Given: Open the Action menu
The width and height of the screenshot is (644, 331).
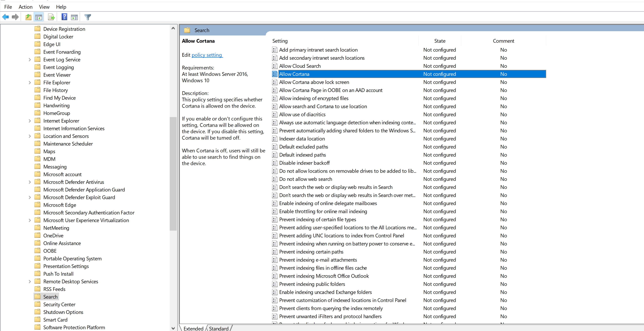Looking at the screenshot, I should (26, 7).
